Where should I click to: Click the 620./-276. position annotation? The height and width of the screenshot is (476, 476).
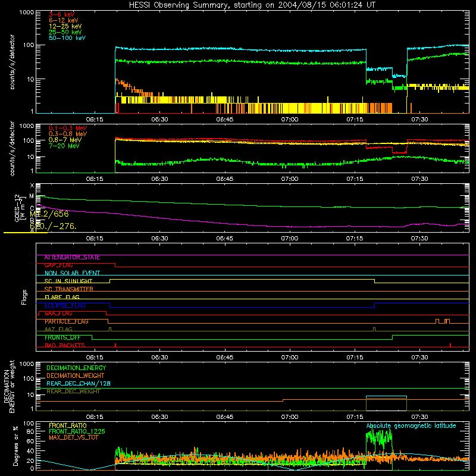pos(53,226)
